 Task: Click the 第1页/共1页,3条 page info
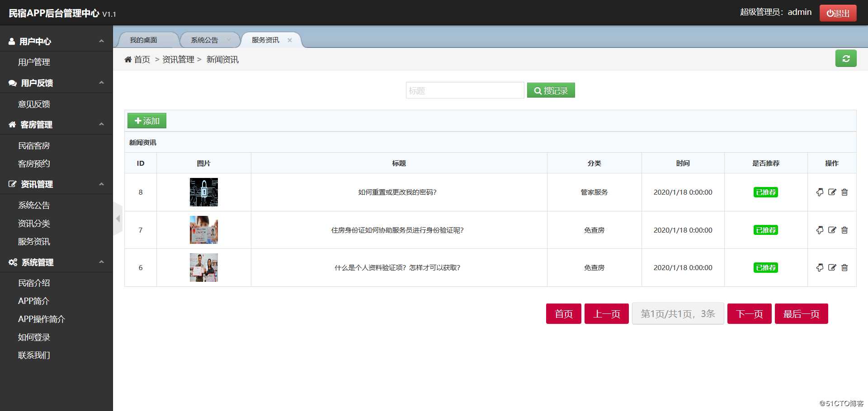(678, 314)
